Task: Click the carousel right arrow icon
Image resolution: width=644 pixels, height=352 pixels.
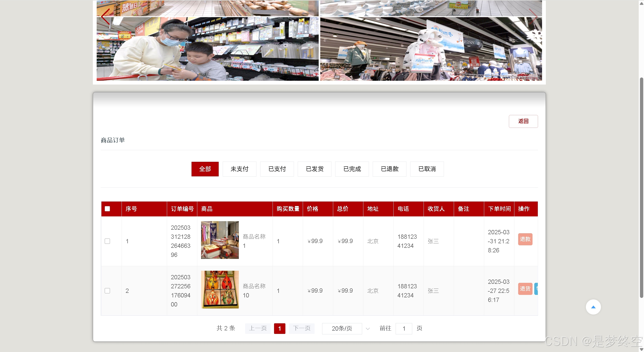Action: 533,17
